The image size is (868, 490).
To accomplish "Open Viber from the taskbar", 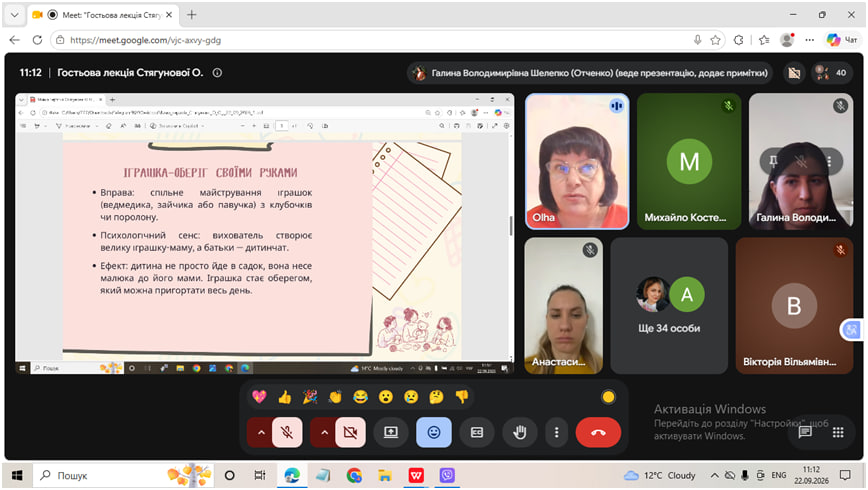I will pos(447,476).
